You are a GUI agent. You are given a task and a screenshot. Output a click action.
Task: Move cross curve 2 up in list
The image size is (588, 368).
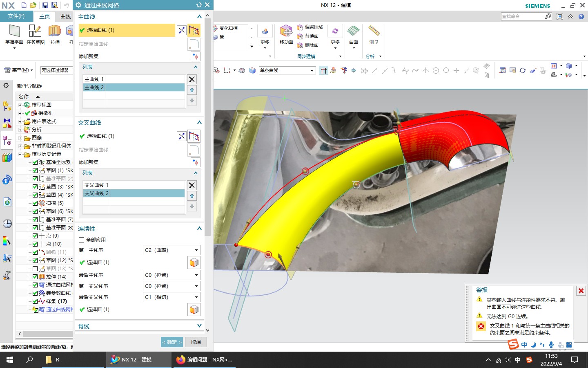point(192,196)
